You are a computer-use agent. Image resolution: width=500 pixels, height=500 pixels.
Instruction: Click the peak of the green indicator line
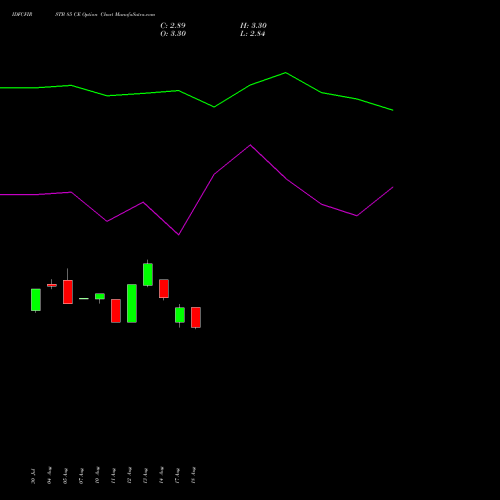pos(286,73)
